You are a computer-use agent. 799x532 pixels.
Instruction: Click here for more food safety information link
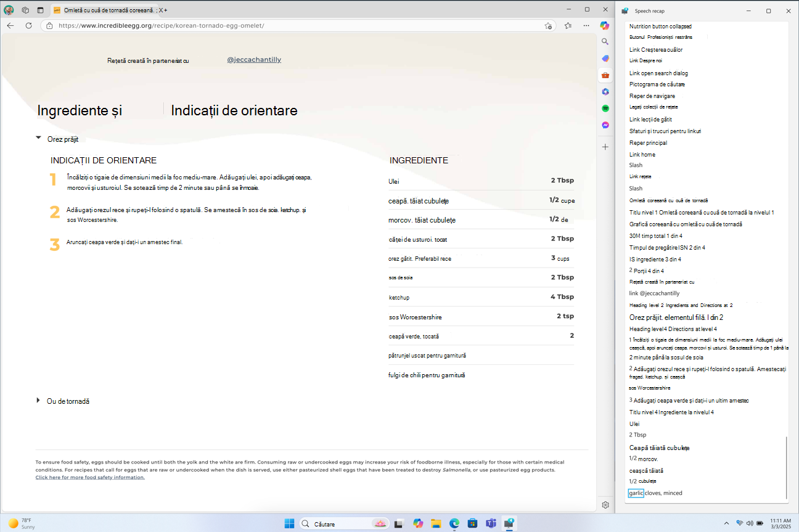(x=90, y=477)
